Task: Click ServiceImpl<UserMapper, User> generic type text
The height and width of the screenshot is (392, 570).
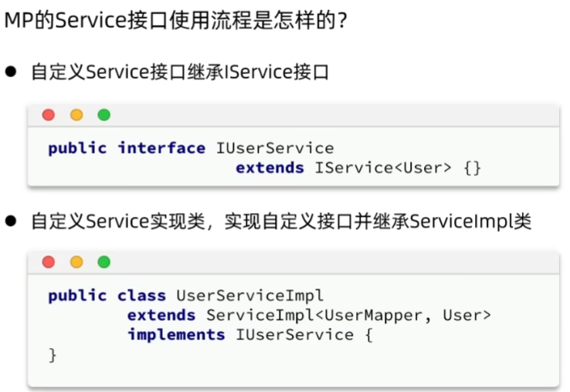Action: pos(349,316)
